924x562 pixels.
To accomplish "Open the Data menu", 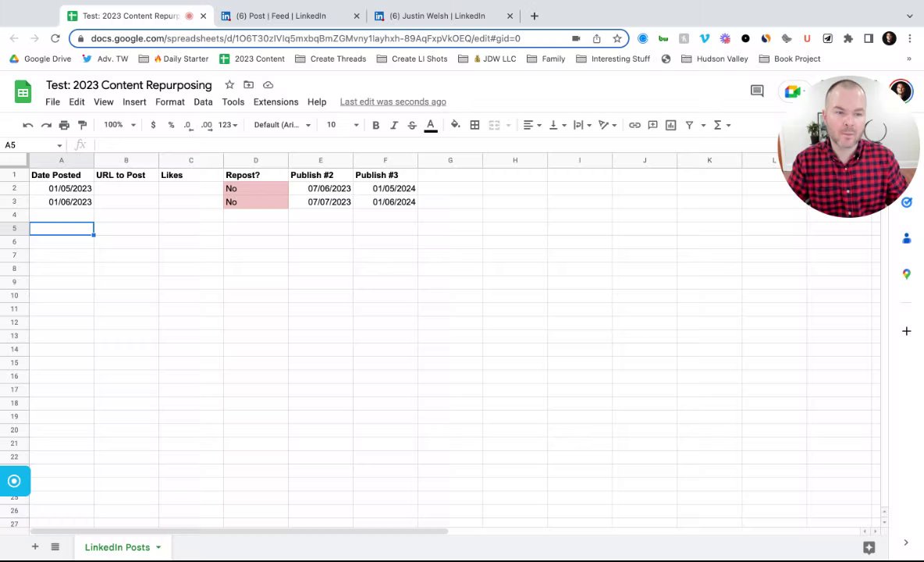I will (203, 102).
